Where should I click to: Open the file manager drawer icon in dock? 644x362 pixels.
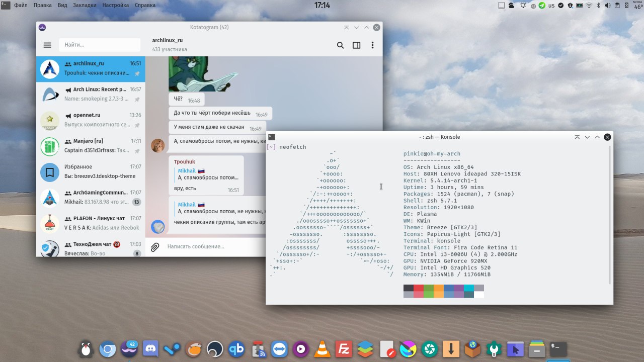537,348
